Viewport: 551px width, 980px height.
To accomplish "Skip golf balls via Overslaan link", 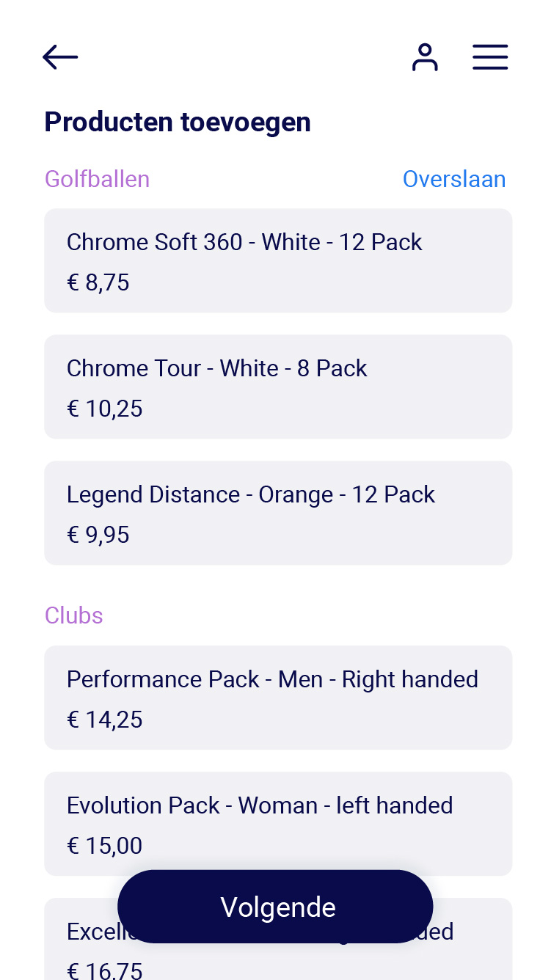I will 454,179.
